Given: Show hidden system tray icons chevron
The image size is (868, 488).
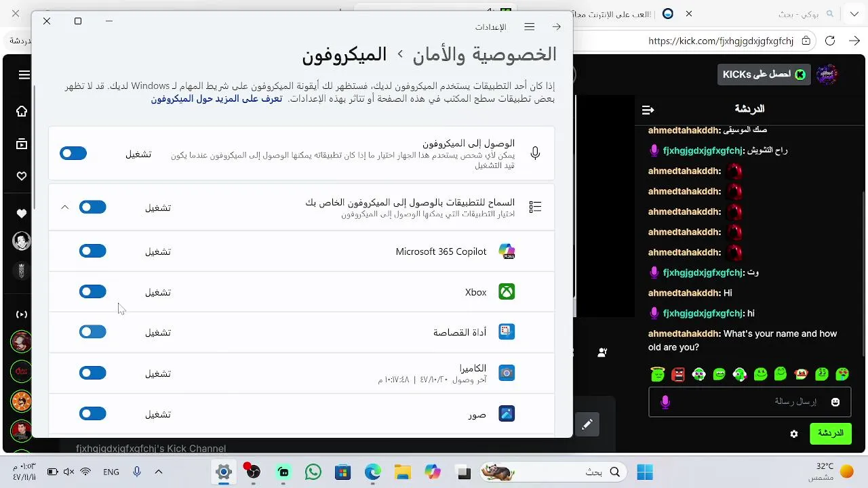Looking at the screenshot, I should 159,472.
